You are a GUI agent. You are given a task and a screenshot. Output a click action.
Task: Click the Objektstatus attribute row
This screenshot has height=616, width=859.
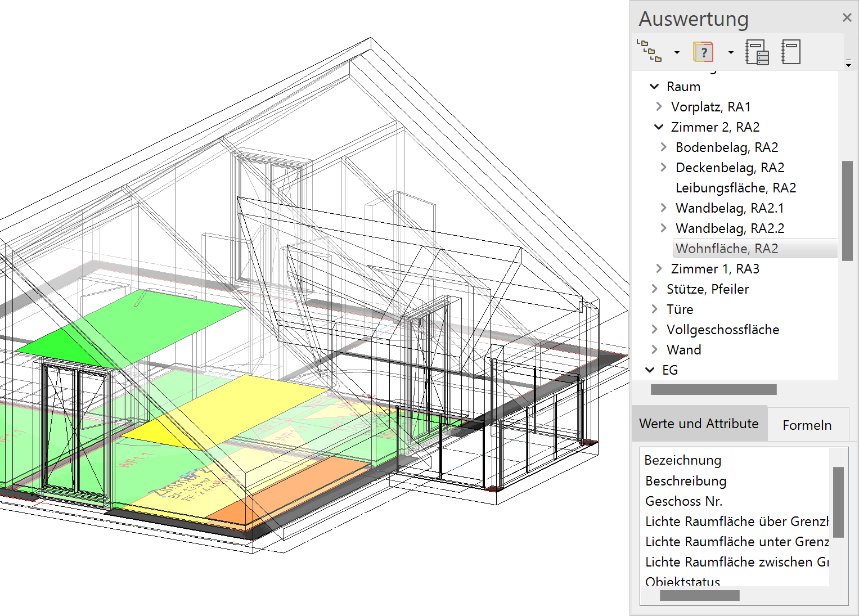[x=683, y=581]
